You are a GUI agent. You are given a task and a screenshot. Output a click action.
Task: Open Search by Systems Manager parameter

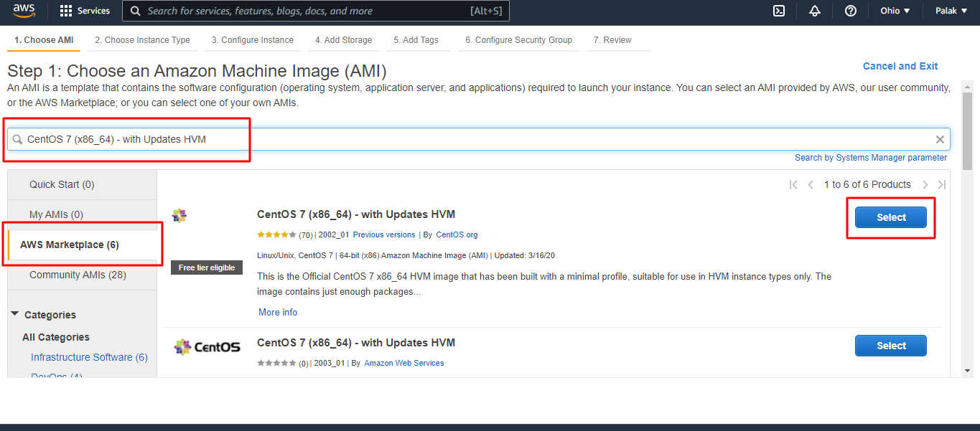[x=871, y=158]
